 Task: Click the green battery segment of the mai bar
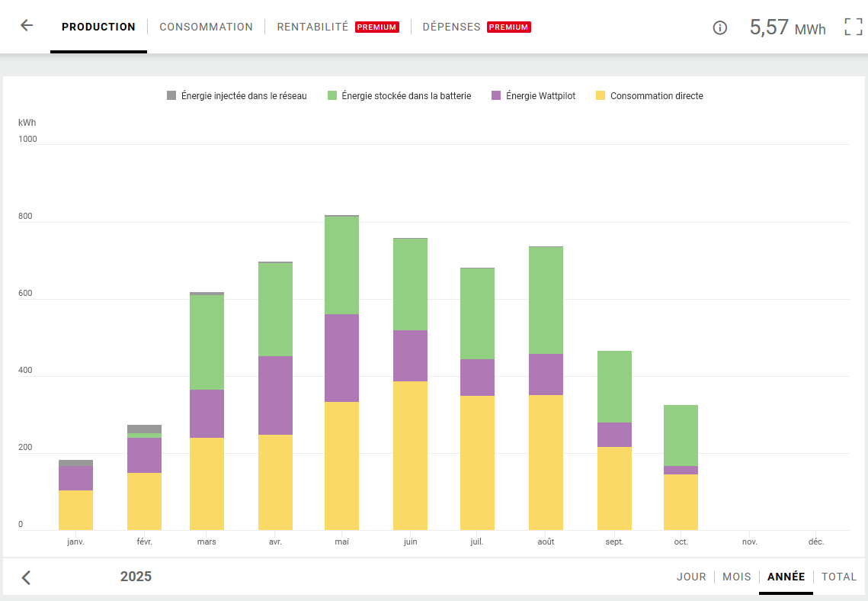click(x=341, y=265)
